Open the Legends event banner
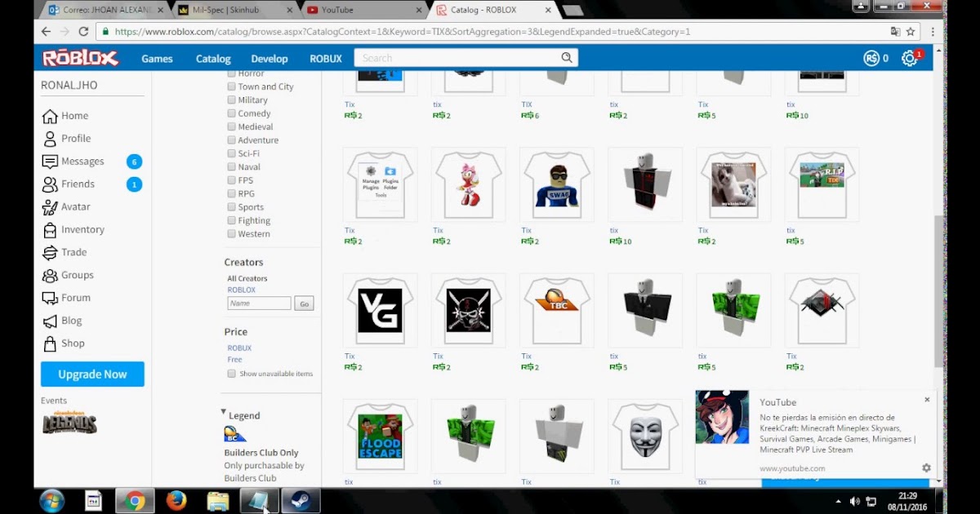 click(70, 423)
